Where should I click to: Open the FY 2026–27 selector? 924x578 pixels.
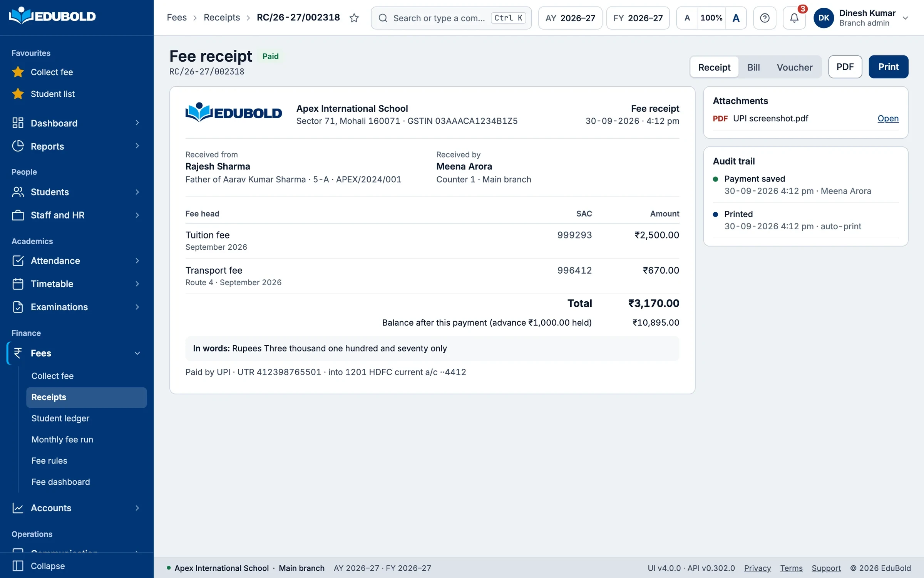point(638,18)
